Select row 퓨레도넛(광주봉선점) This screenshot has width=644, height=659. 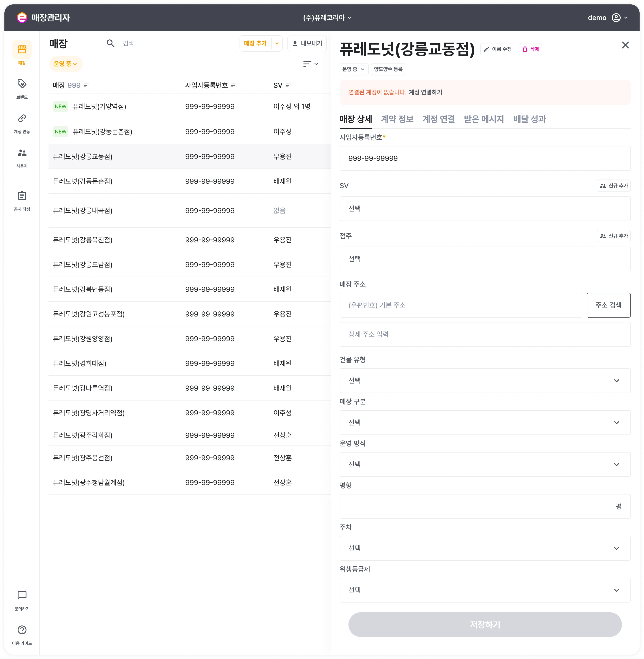(189, 458)
